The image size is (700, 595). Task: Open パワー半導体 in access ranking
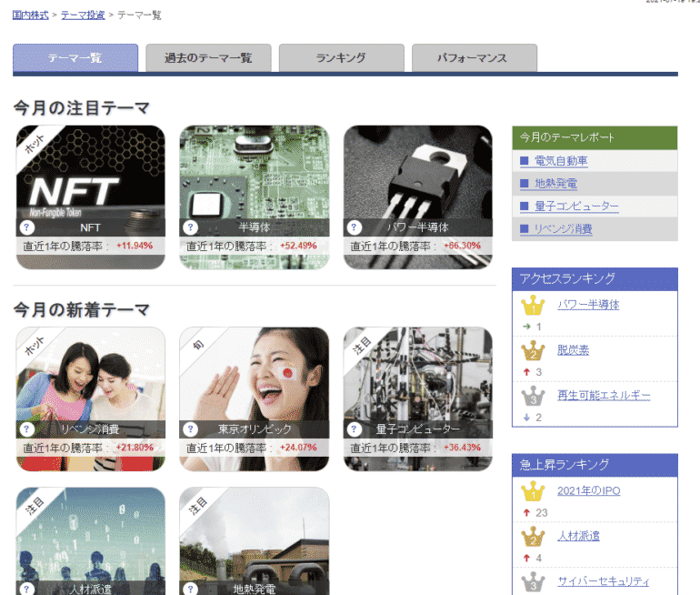(x=588, y=305)
